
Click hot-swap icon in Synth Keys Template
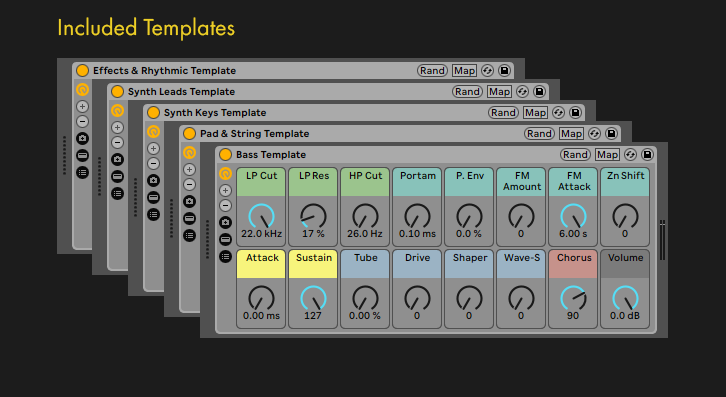(558, 113)
